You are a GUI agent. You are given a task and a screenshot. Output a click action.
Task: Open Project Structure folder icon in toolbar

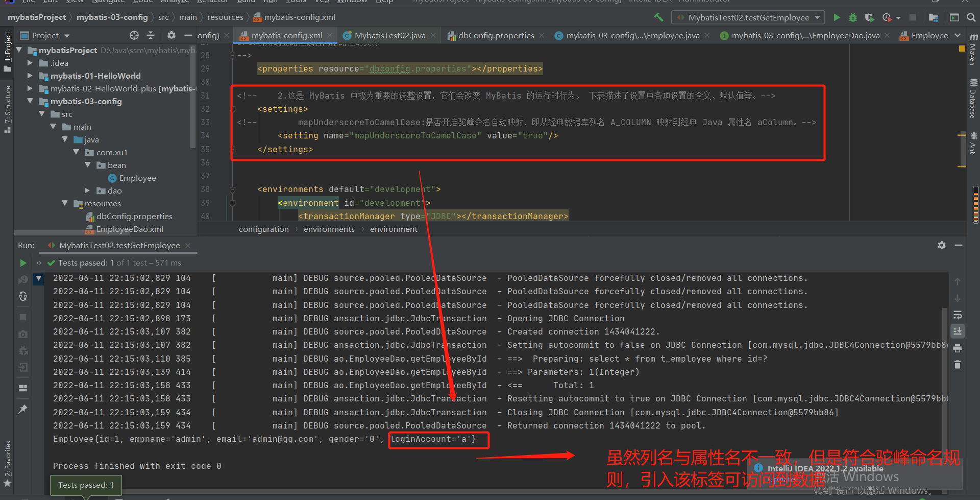pos(934,17)
